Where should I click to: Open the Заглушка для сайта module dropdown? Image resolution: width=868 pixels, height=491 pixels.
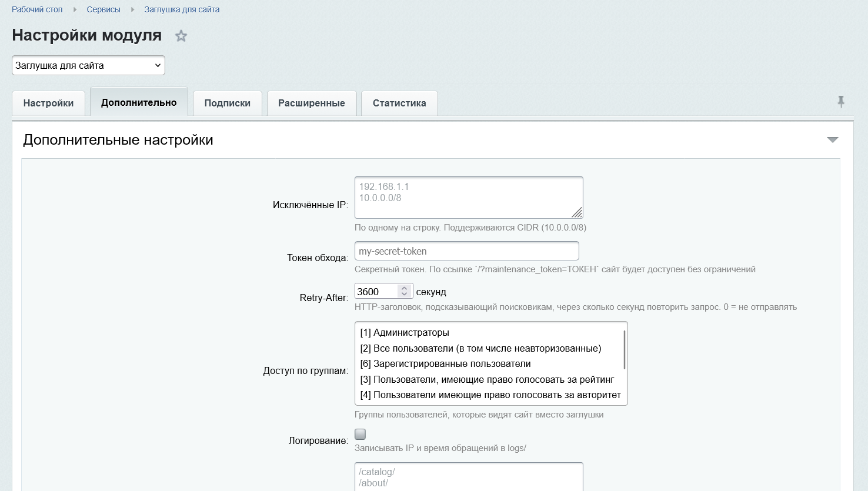pyautogui.click(x=88, y=65)
